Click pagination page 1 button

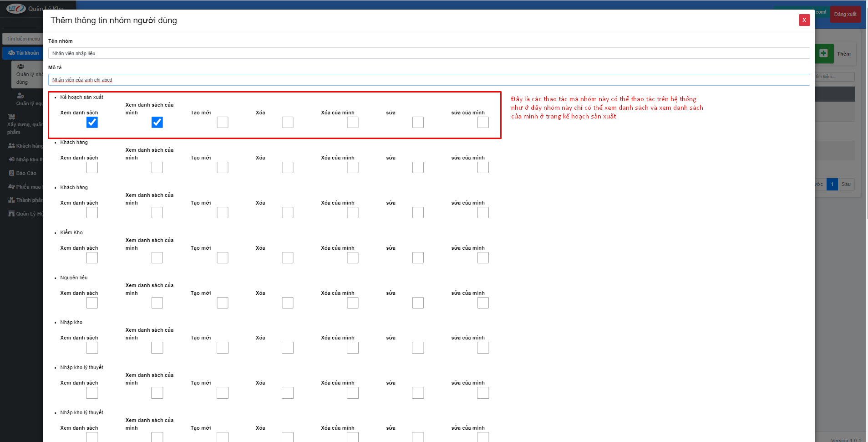point(832,184)
